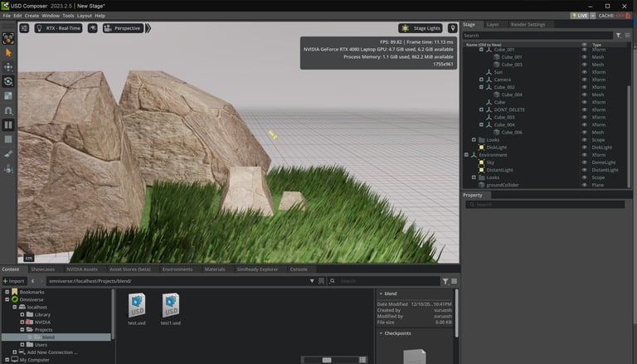The width and height of the screenshot is (637, 364).
Task: Toggle visibility of groundCollider plane
Action: click(584, 185)
